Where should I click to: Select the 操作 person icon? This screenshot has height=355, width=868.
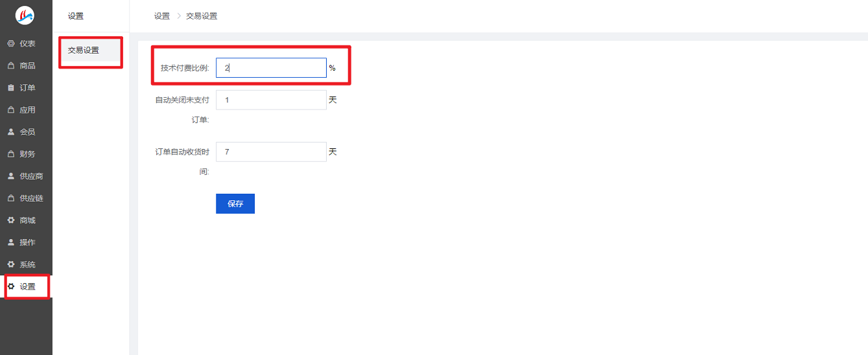(10, 242)
